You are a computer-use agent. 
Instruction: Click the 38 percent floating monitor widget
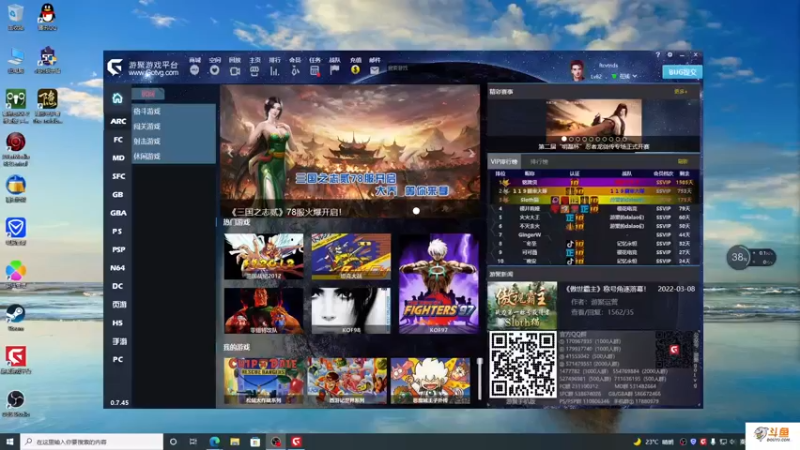[x=751, y=257]
